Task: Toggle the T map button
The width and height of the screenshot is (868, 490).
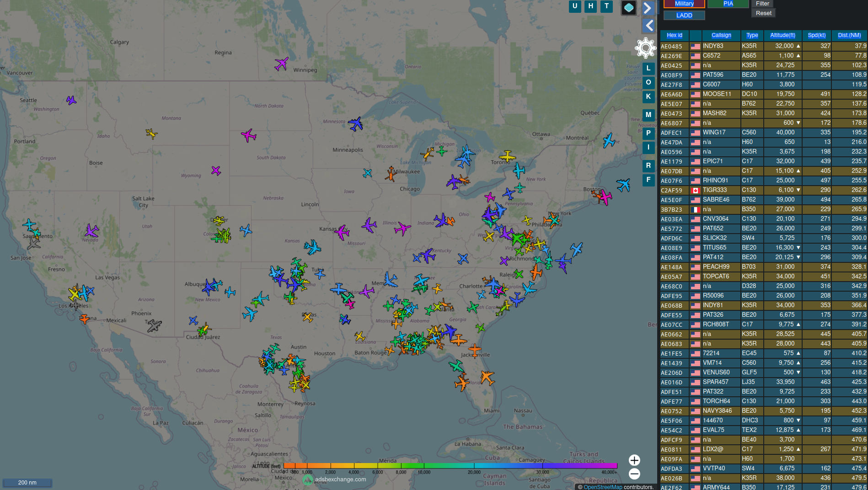Action: pyautogui.click(x=606, y=6)
